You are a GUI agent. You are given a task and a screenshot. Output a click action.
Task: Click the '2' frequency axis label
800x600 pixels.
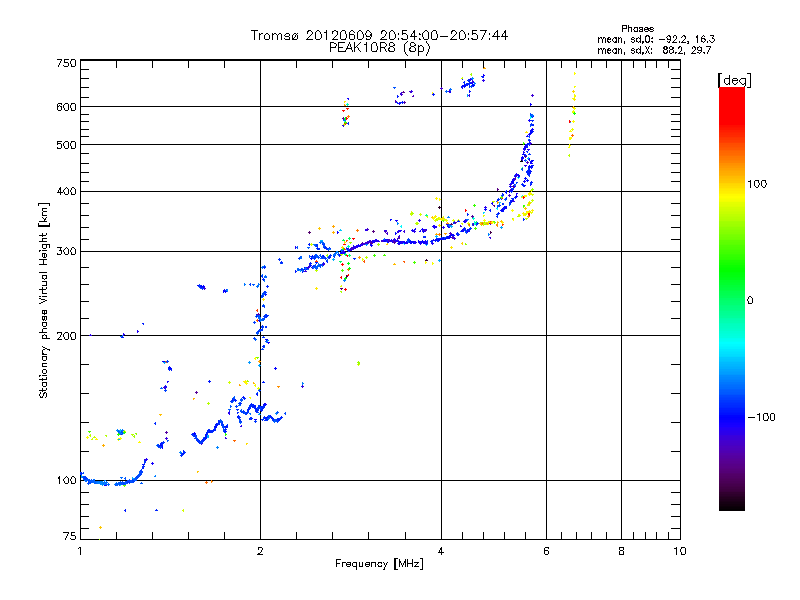pos(260,551)
